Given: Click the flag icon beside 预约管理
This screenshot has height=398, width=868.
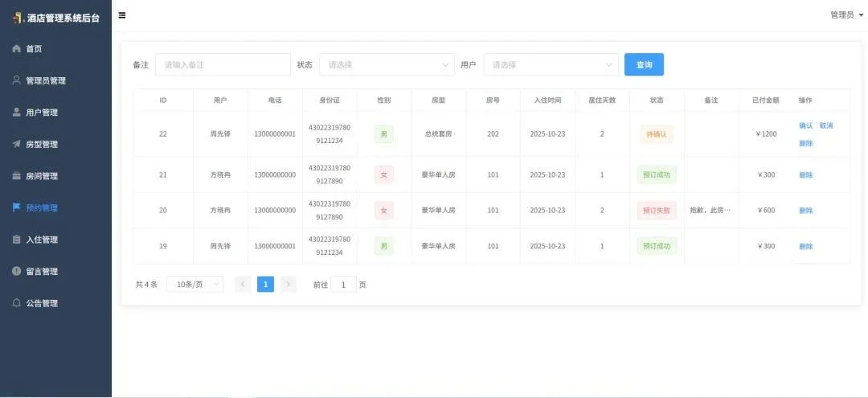Looking at the screenshot, I should coord(17,207).
